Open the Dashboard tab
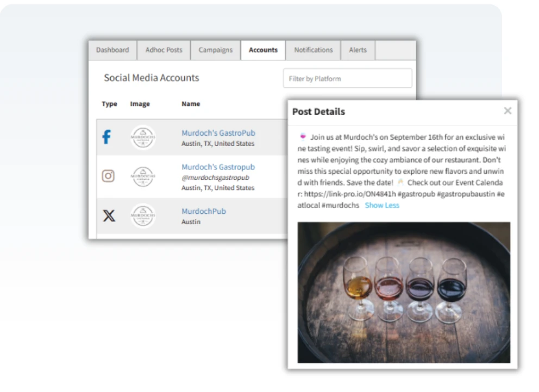 coord(112,50)
